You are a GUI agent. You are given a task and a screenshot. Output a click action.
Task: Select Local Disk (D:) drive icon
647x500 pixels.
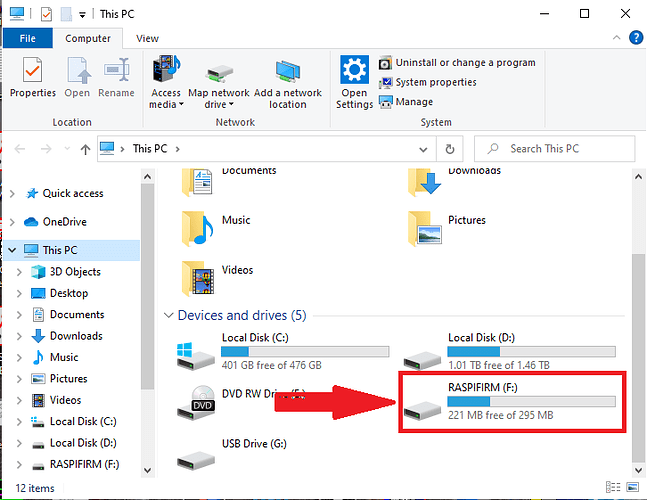423,360
